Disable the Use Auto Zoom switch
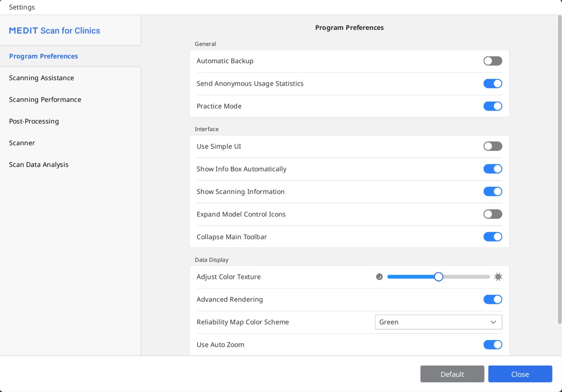Viewport: 562px width, 392px height. (492, 345)
